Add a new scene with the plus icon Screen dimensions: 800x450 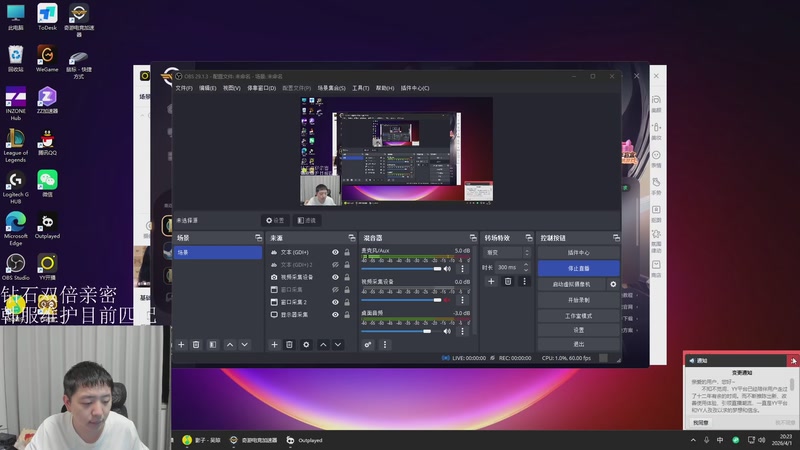[181, 344]
